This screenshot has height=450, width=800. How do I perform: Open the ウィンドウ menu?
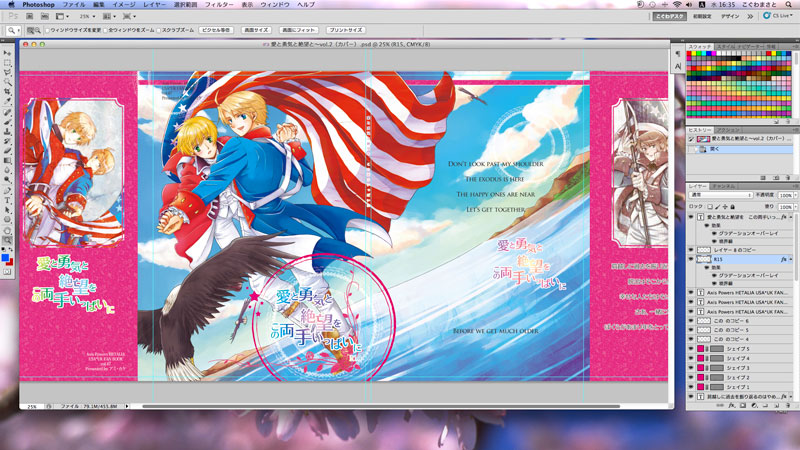(274, 5)
